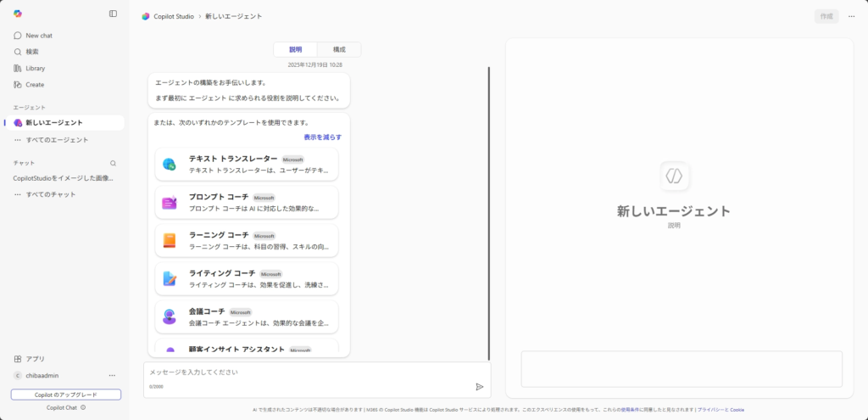Start a New chat
The image size is (868, 420).
pyautogui.click(x=38, y=36)
